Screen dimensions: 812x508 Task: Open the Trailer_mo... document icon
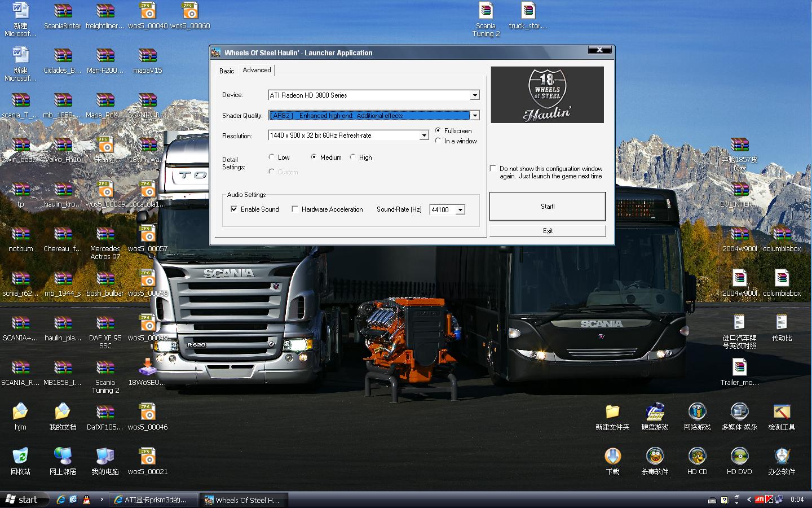pos(739,368)
